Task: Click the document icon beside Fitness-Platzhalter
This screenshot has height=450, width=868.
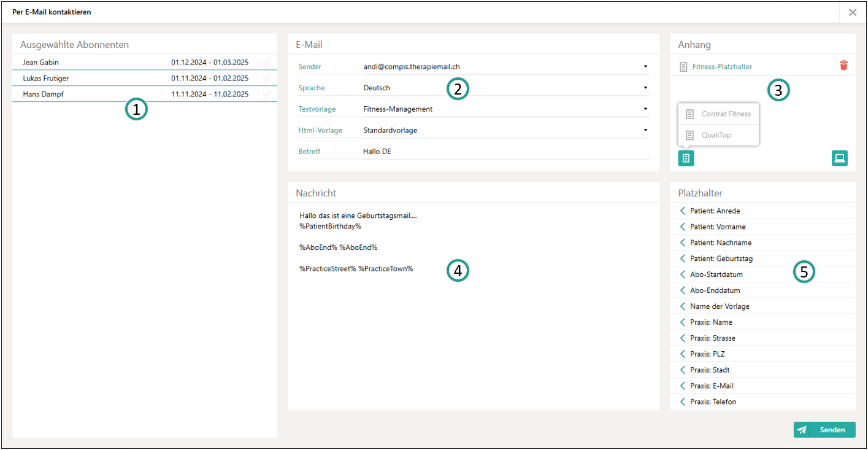Action: 683,66
